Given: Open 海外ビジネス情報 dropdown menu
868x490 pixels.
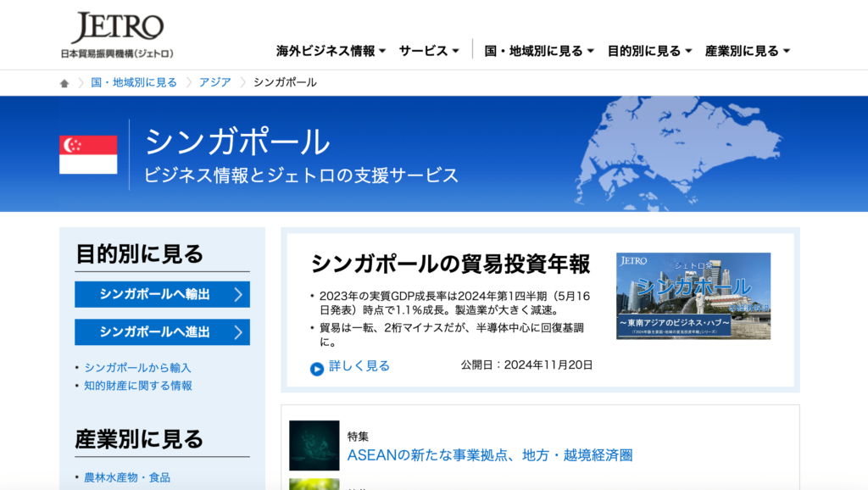Looking at the screenshot, I should [x=331, y=51].
